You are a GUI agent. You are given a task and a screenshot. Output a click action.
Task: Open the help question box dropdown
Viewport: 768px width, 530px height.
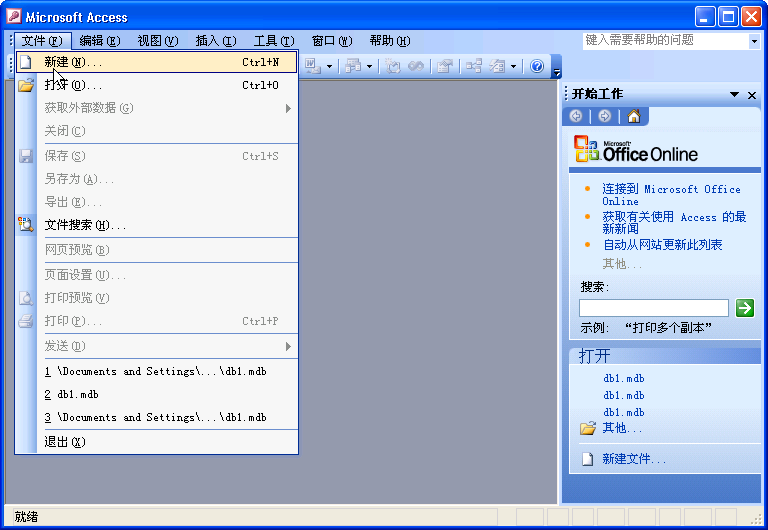click(754, 41)
